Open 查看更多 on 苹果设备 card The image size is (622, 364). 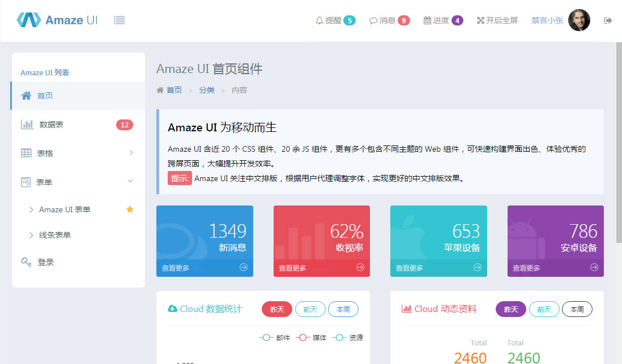tap(410, 268)
